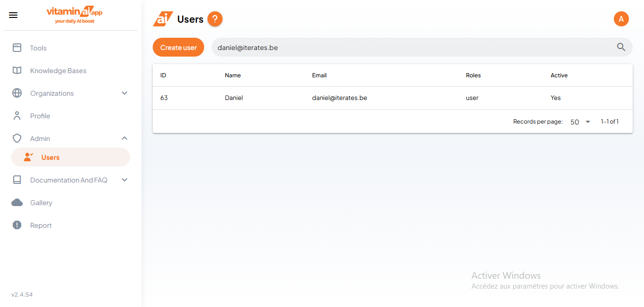644x307 pixels.
Task: Open the hamburger menu to collapse sidebar
Action: [x=13, y=15]
